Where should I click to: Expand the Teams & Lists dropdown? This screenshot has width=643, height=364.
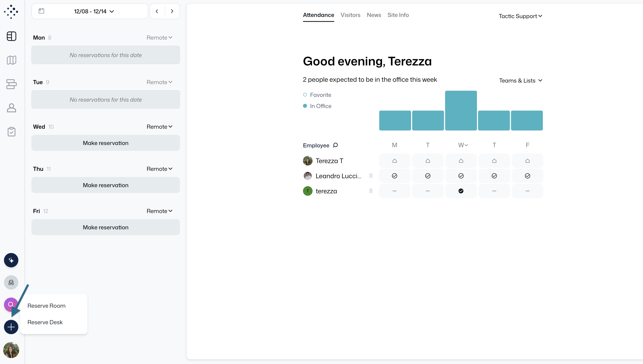[520, 81]
